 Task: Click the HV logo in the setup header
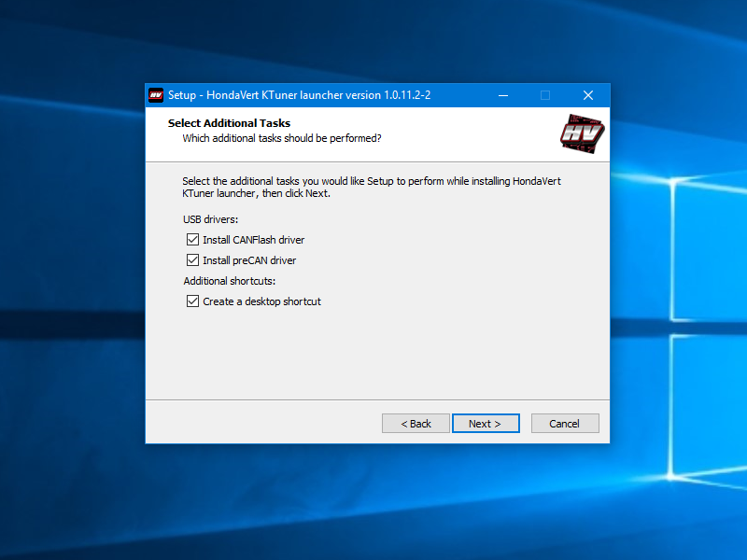pos(582,133)
